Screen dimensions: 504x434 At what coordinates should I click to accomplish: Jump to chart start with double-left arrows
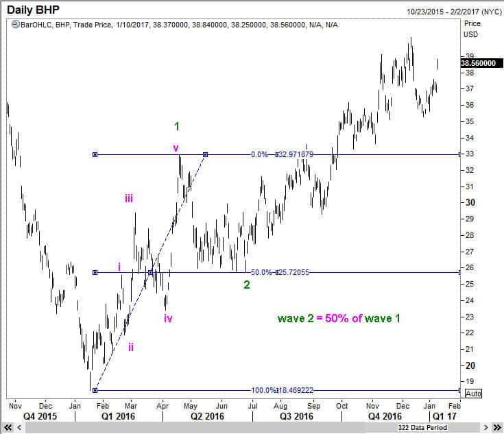click(8, 427)
